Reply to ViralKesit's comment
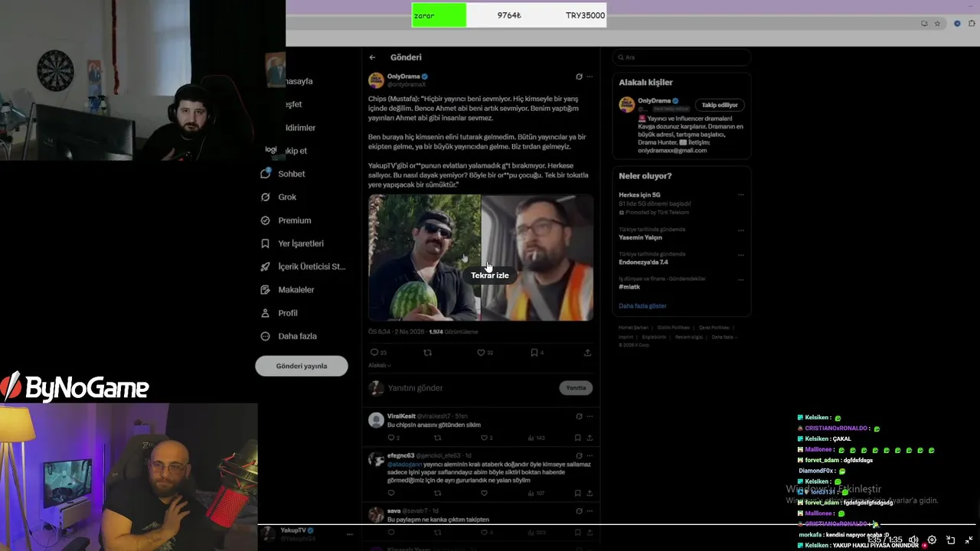Viewport: 980px width, 551px height. coord(394,438)
